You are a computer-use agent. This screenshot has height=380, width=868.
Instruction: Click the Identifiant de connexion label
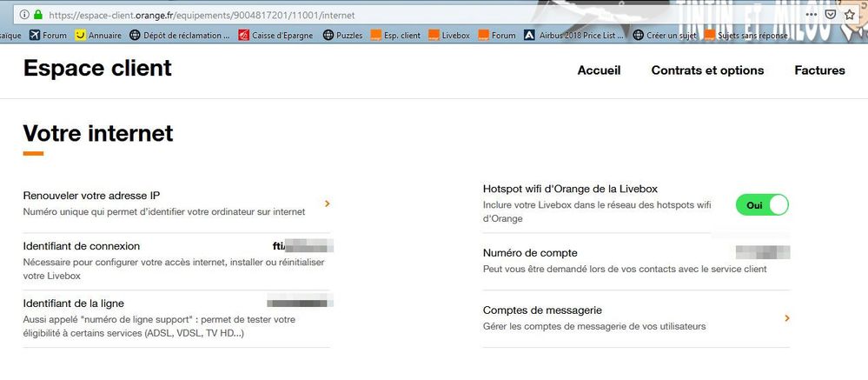(82, 246)
